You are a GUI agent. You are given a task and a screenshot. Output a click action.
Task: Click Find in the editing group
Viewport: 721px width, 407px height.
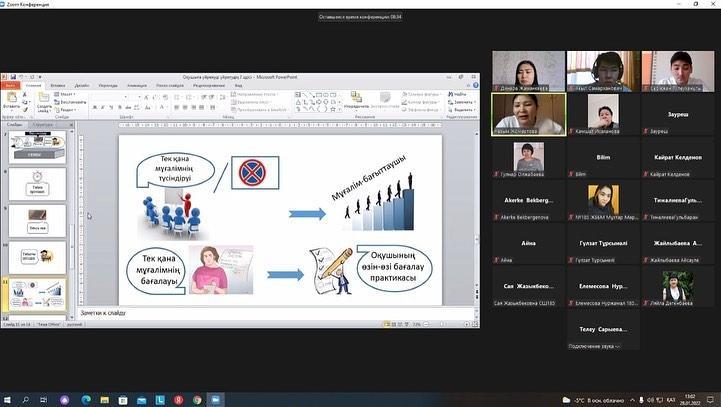click(460, 93)
